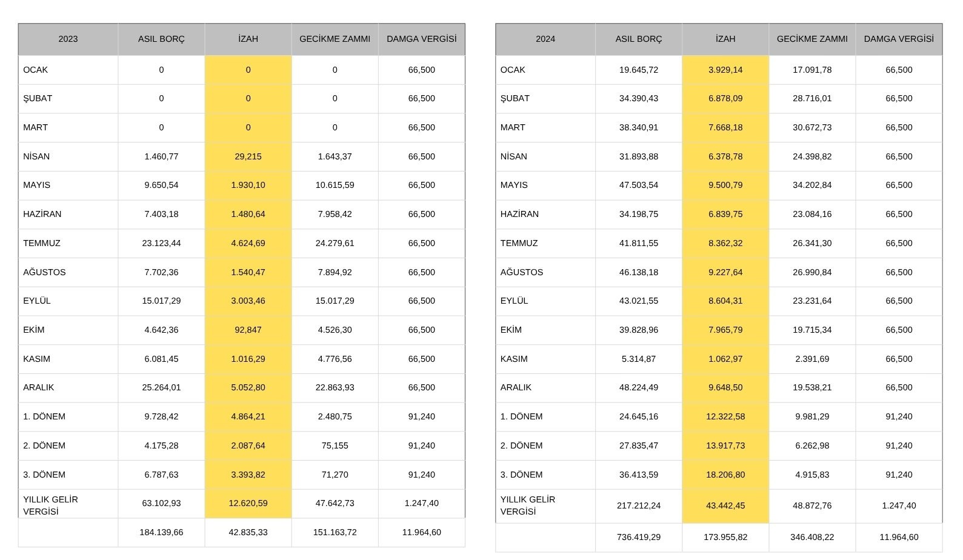The height and width of the screenshot is (560, 963).
Task: Click YILLIK GELİR VERGİSİ label in 2024 table
Action: pos(528,505)
